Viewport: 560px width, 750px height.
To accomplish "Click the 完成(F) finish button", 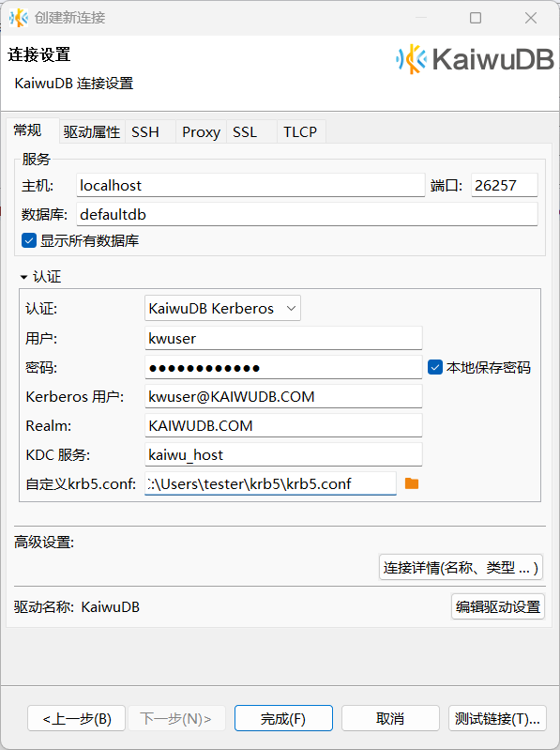I will (x=283, y=718).
